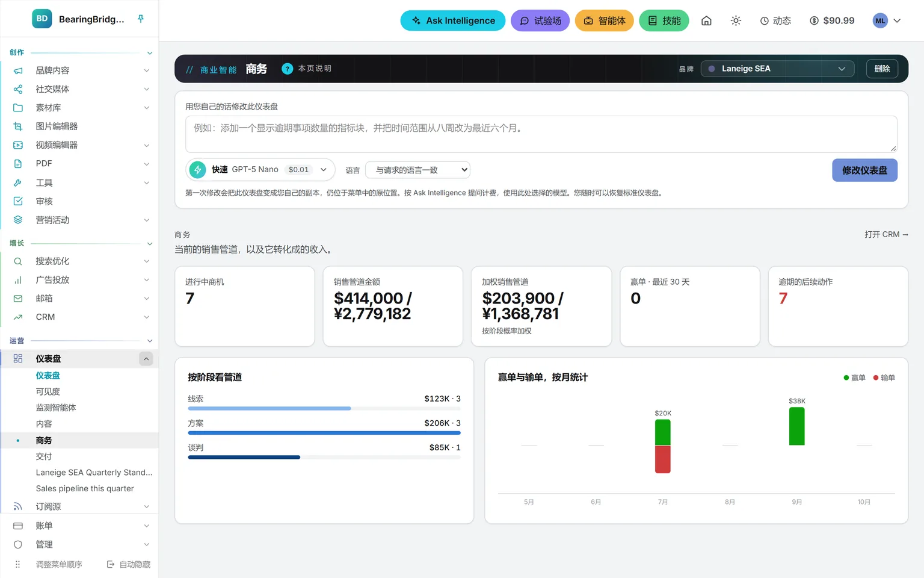Click in the dashboard modification text box
The height and width of the screenshot is (578, 924).
pyautogui.click(x=541, y=134)
